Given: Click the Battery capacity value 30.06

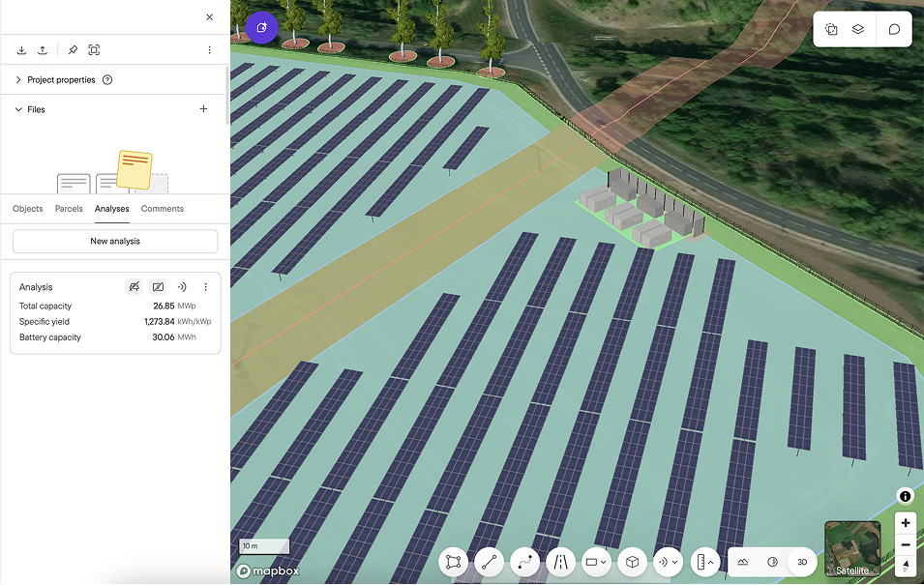Looking at the screenshot, I should (164, 336).
